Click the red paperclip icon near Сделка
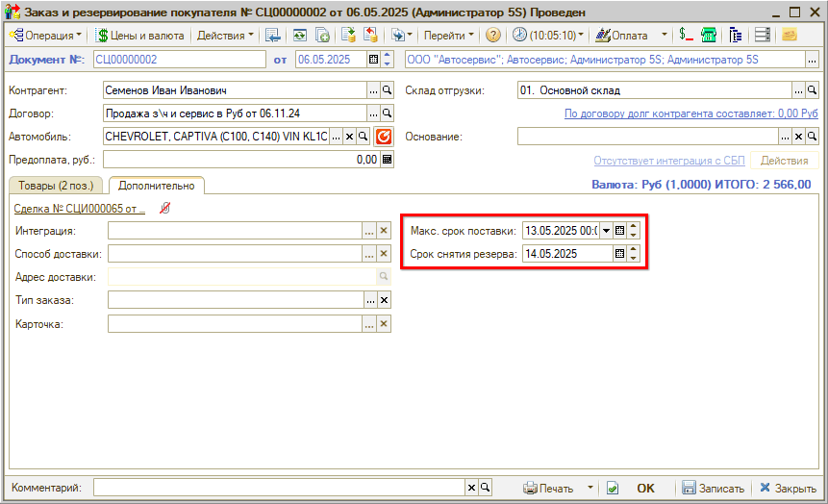Viewport: 828px width, 504px height. point(164,209)
